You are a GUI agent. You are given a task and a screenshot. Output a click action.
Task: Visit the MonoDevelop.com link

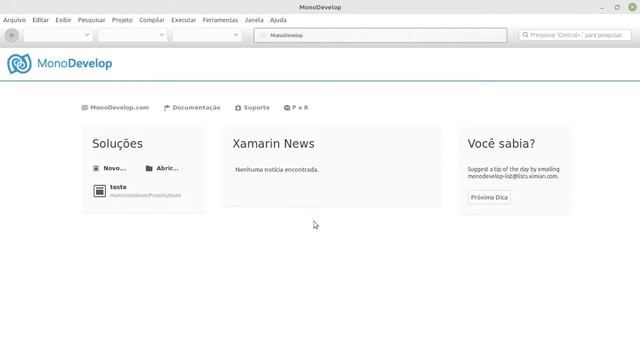click(x=120, y=108)
